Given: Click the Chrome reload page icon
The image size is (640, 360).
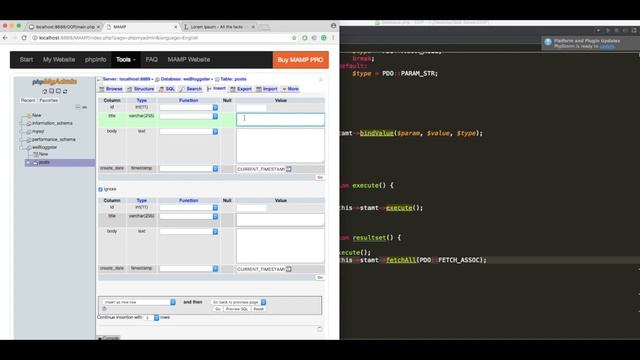Looking at the screenshot, I should click(24, 38).
